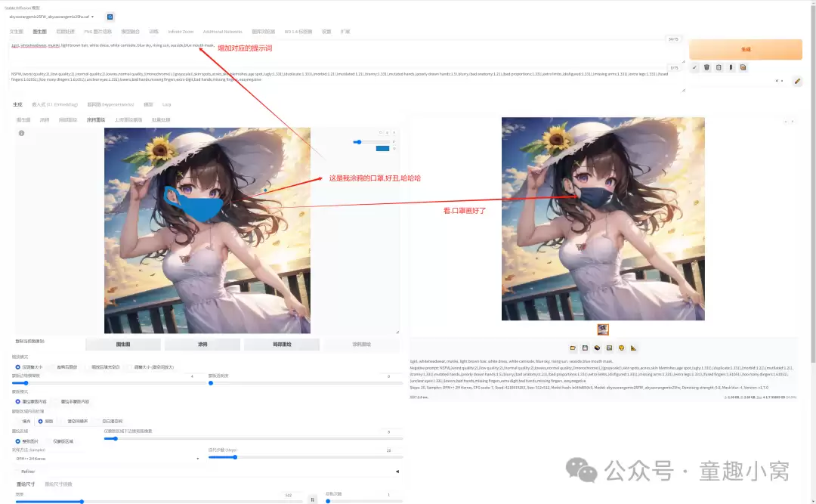Choose 重绘非蒙版内容 mask mode
Image resolution: width=816 pixels, height=504 pixels.
pos(71,401)
